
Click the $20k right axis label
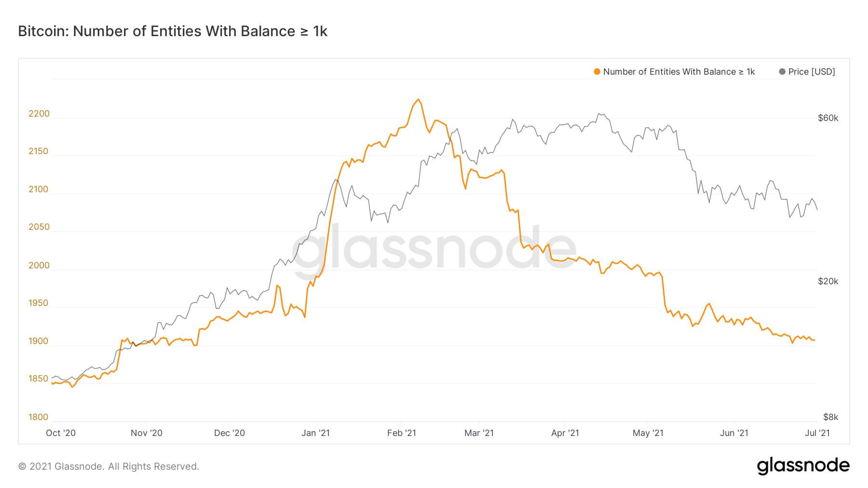[x=828, y=281]
